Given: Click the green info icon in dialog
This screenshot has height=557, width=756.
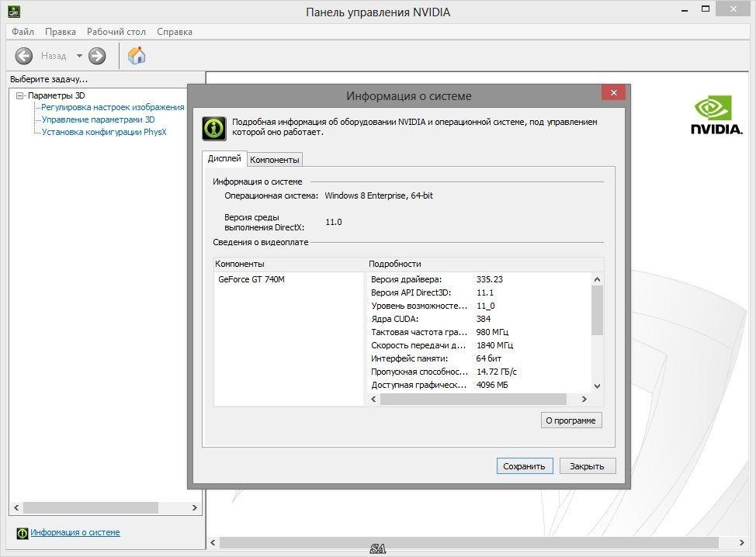Looking at the screenshot, I should (x=214, y=128).
